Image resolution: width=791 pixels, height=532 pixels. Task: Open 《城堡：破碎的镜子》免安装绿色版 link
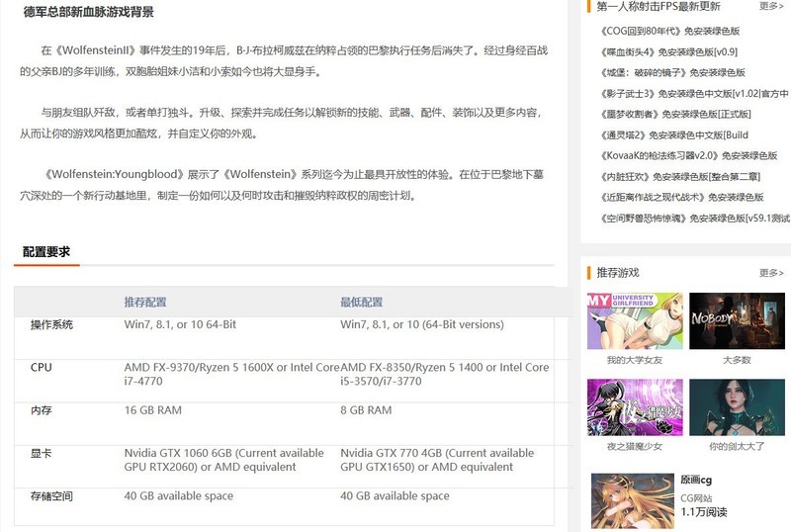coord(672,73)
